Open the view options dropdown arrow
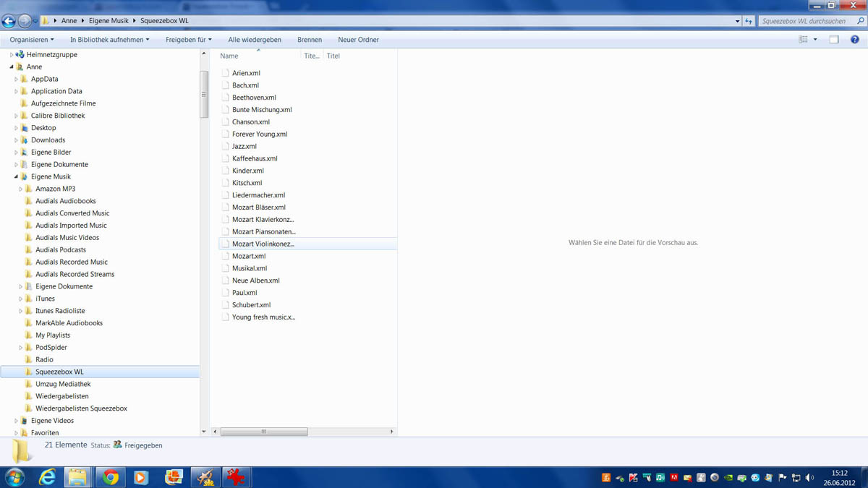The width and height of the screenshot is (868, 488). [x=815, y=40]
